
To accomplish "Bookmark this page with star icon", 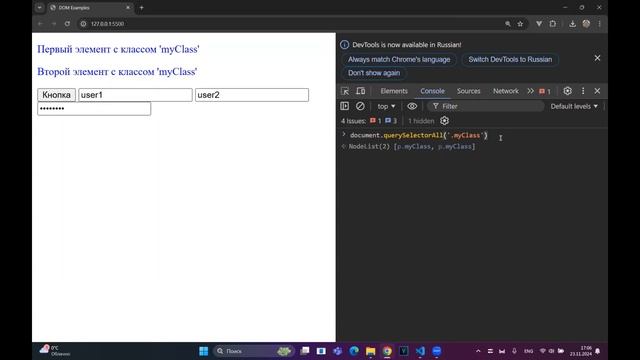I will [520, 24].
